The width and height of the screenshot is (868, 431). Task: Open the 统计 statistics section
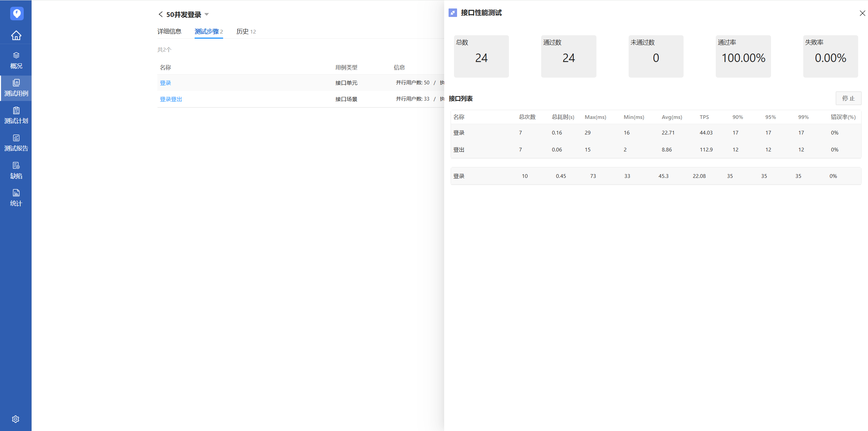pos(16,198)
